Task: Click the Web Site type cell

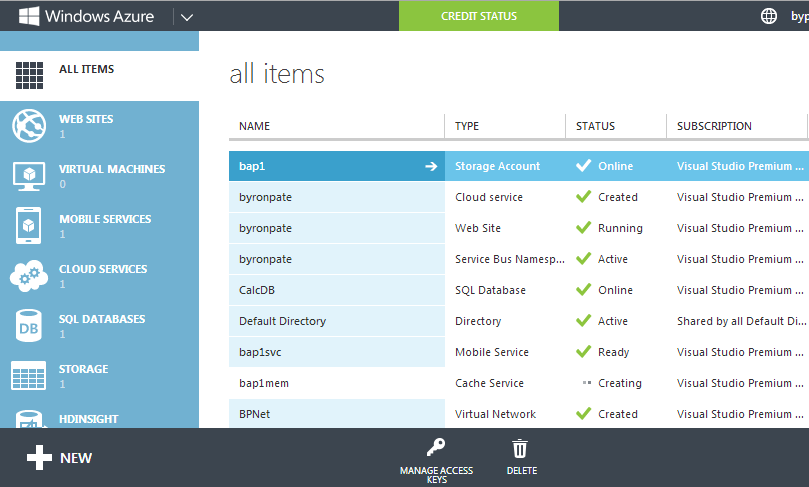Action: [x=478, y=228]
